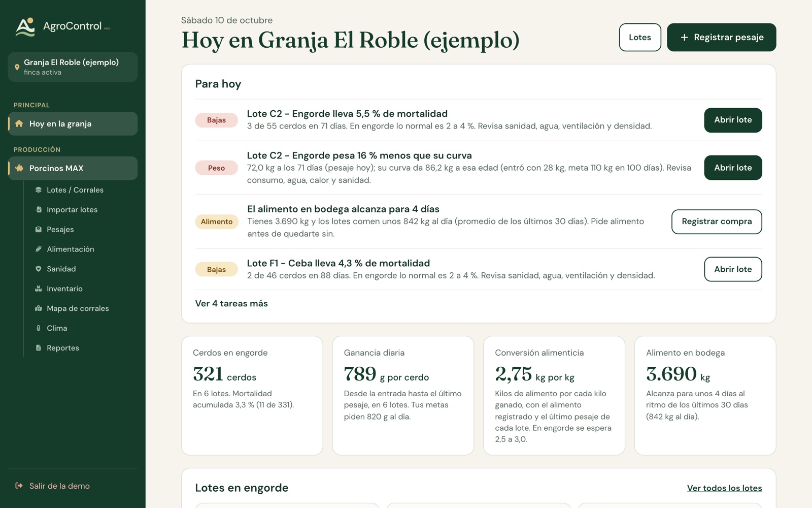Click the Alimento en bodega stat card
Image resolution: width=812 pixels, height=508 pixels.
(x=705, y=396)
